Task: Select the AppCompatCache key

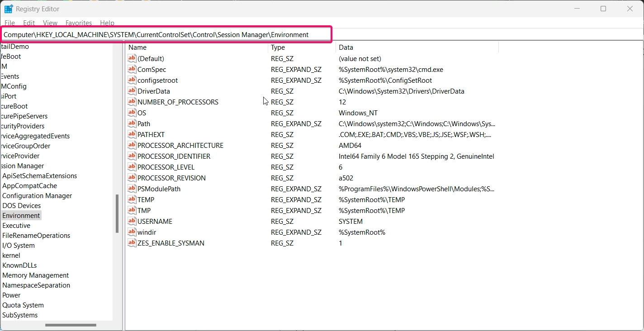Action: (x=30, y=186)
